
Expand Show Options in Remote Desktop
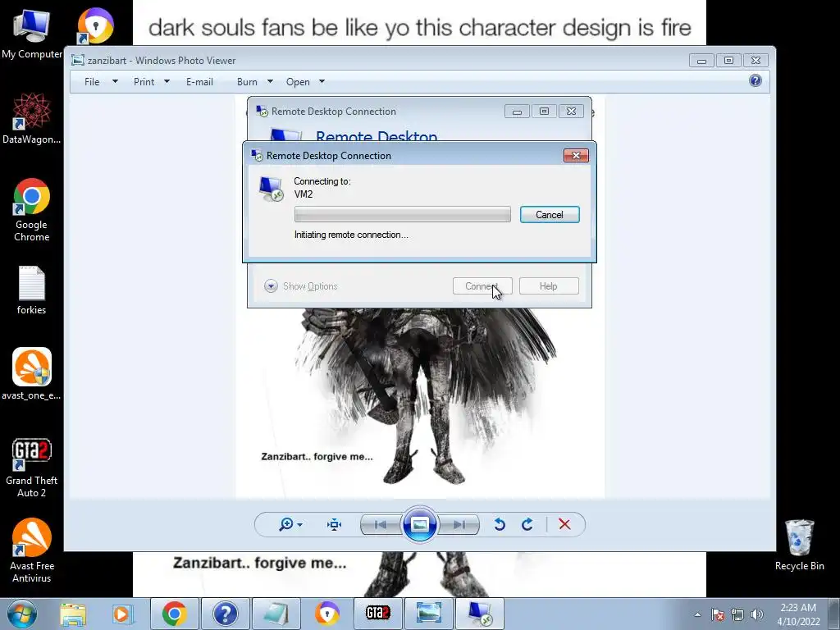coord(301,286)
